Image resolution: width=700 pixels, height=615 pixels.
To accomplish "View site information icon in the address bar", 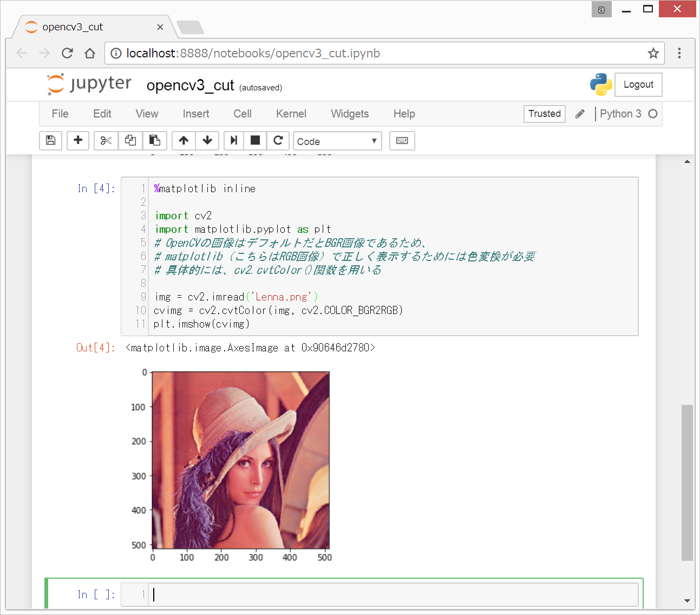I will 116,53.
